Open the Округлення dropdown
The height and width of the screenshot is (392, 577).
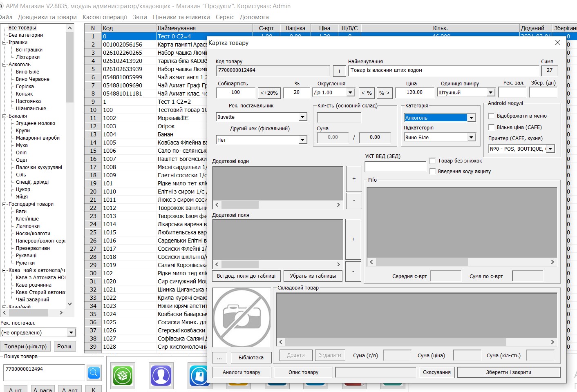pos(350,93)
